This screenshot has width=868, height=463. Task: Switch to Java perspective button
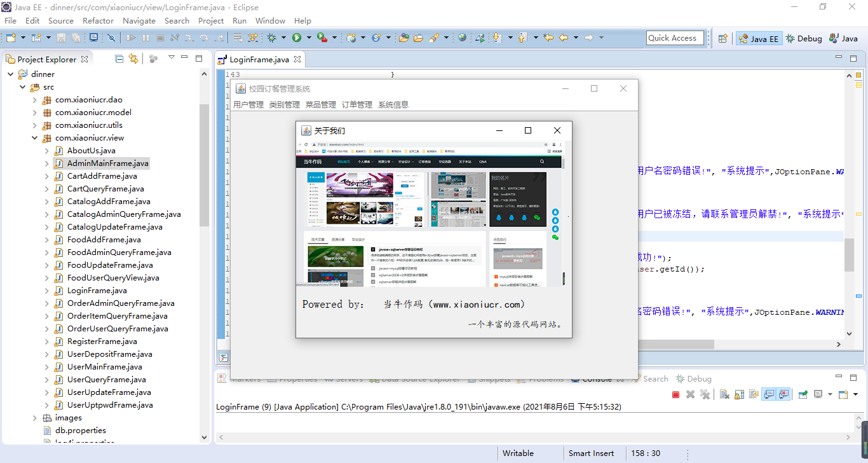point(843,38)
